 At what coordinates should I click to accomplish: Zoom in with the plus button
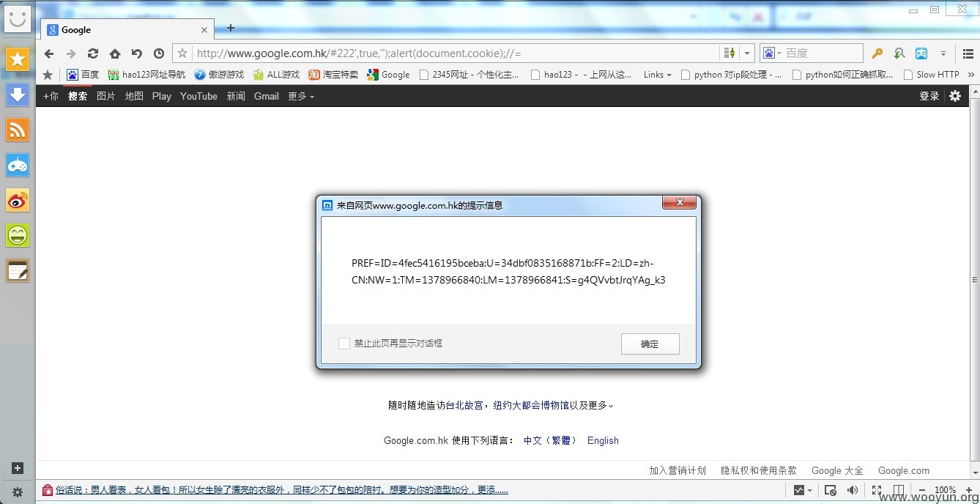pos(968,490)
